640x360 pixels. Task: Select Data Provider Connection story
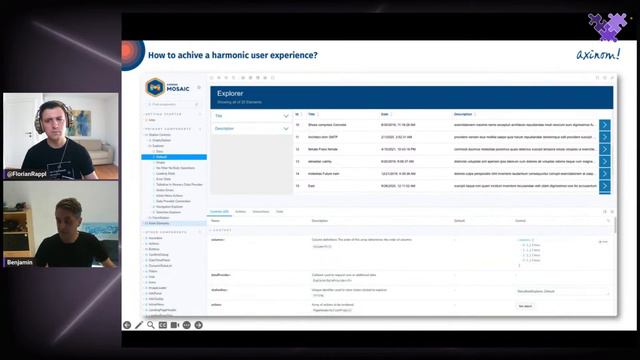(173, 201)
